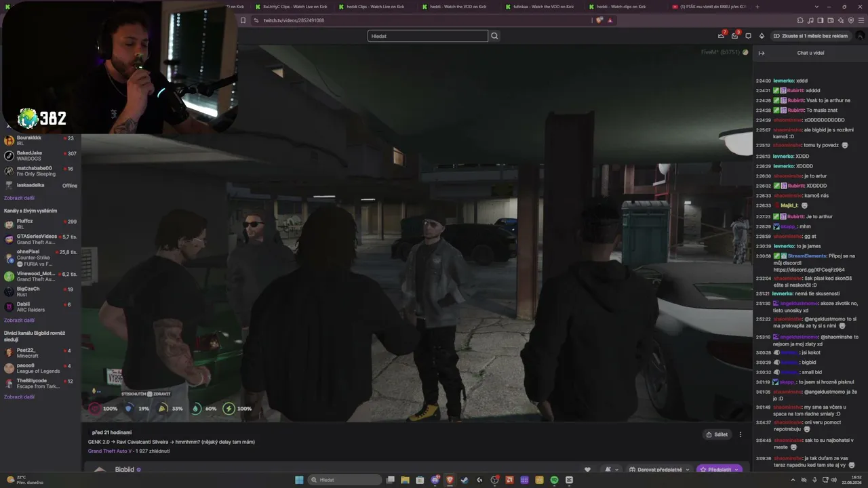Viewport: 868px width, 488px height.
Task: Open the matchababe00 channel in sidebar
Action: 41,171
